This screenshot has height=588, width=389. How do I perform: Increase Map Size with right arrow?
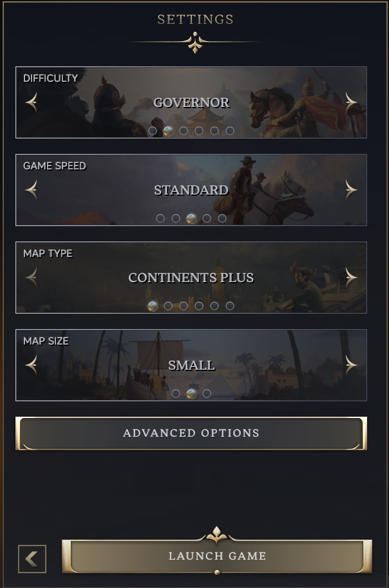(x=351, y=365)
